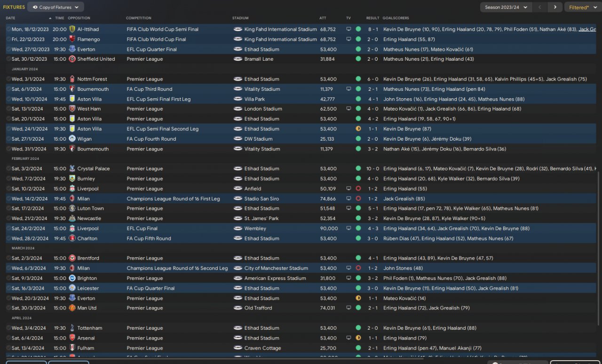
Task: Toggle the check circle for Sat, 30/3/2024
Action: (8, 308)
